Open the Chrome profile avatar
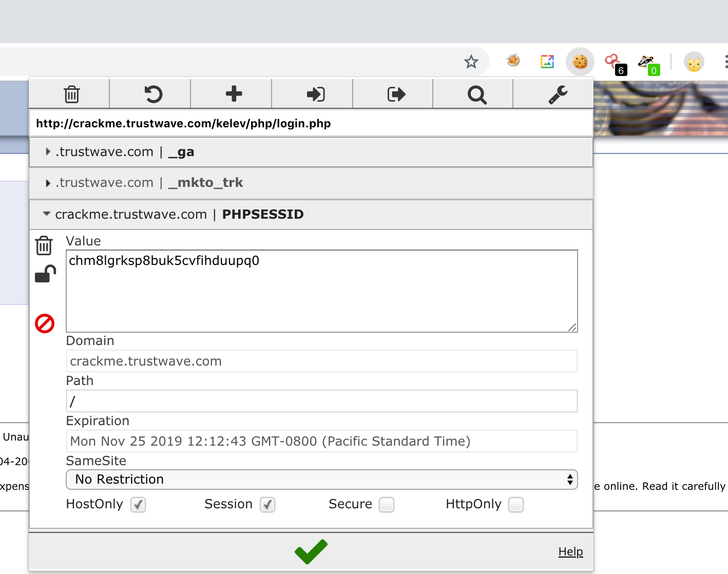 tap(694, 62)
